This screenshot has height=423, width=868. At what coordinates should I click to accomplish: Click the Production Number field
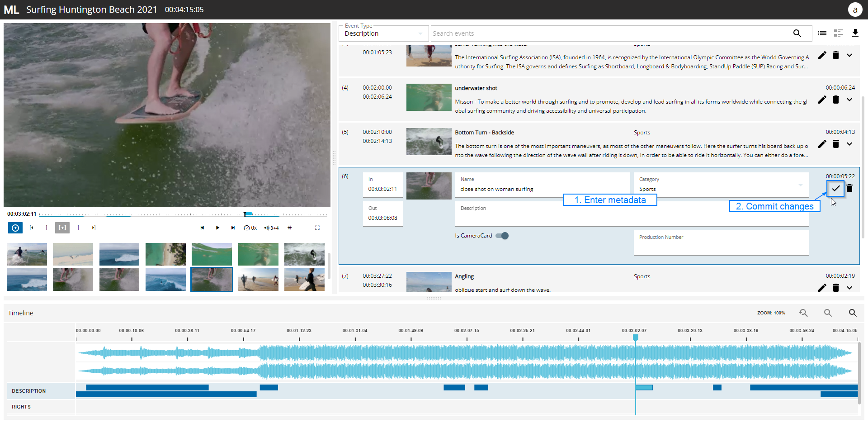click(721, 247)
